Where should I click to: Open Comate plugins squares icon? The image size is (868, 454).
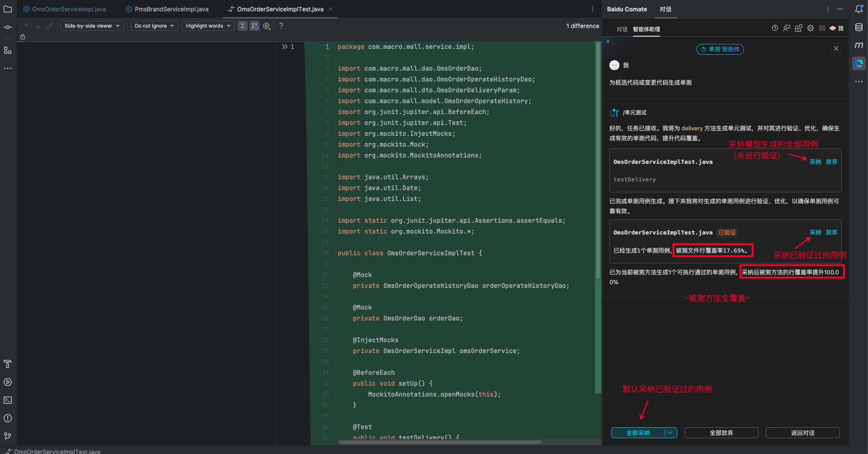[x=799, y=28]
